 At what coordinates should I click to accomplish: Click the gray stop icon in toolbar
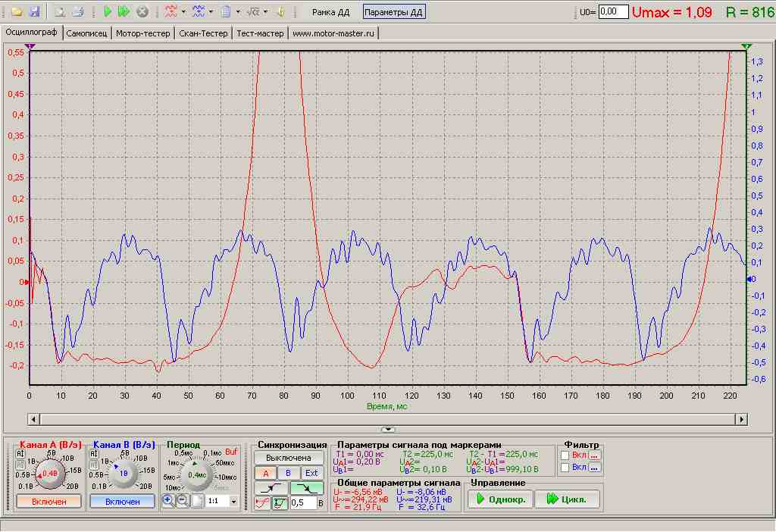coord(142,12)
